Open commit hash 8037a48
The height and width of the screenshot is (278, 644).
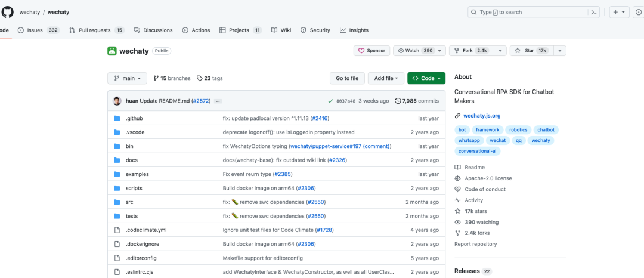pyautogui.click(x=346, y=101)
